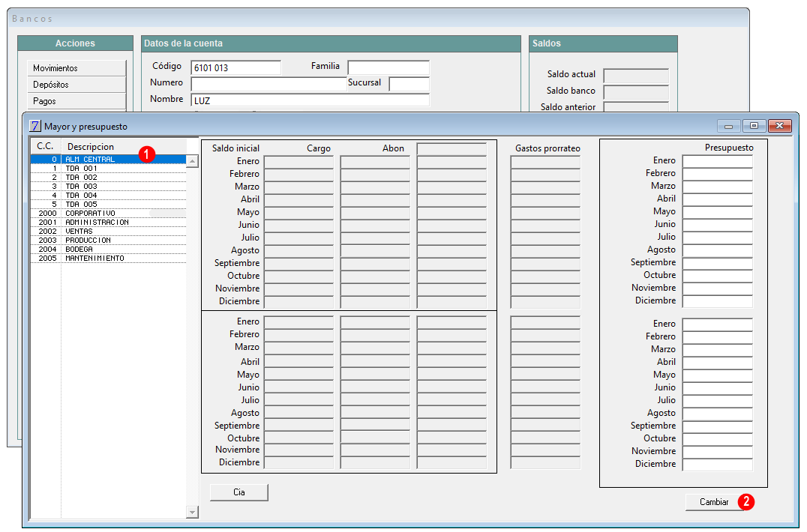Screen dimensions: 807x532
Task: Click the cost center list scroll-up arrow
Action: [x=192, y=161]
